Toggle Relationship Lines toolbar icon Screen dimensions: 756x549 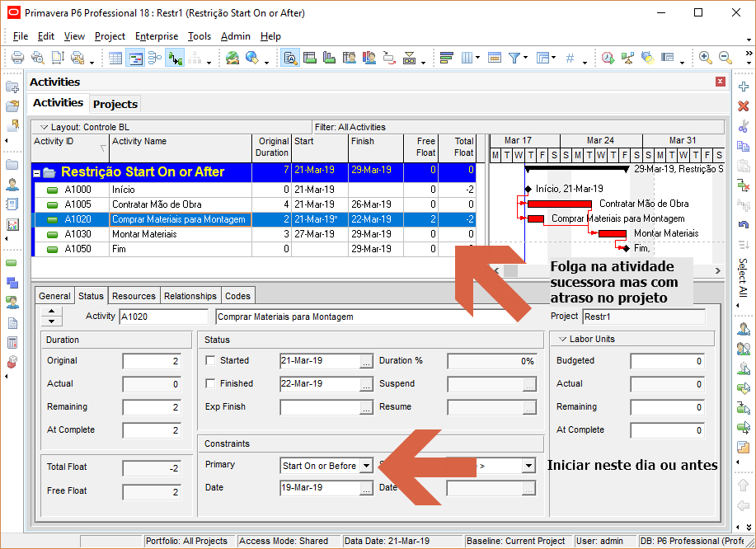click(x=175, y=59)
